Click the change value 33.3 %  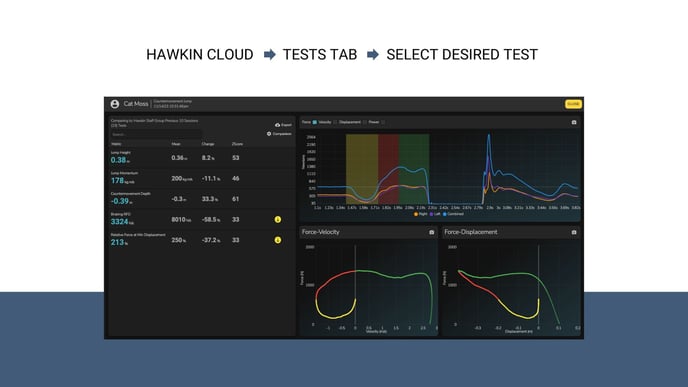tap(210, 199)
